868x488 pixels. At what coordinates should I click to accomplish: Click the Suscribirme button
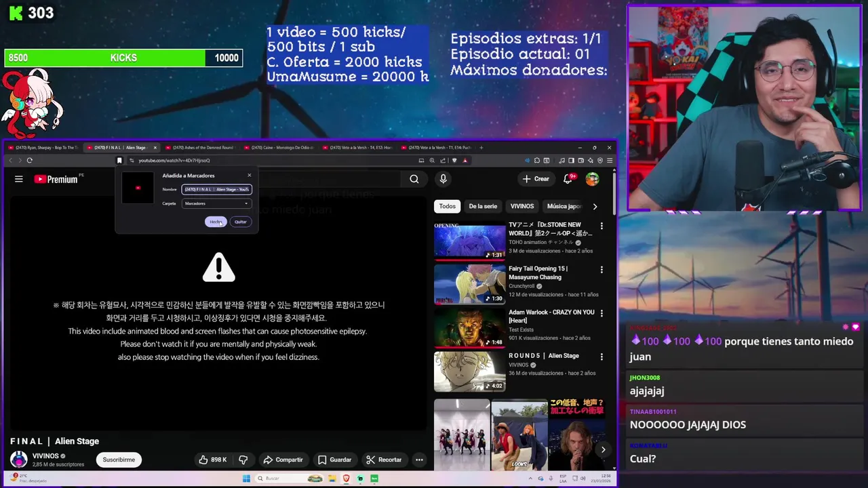point(119,460)
